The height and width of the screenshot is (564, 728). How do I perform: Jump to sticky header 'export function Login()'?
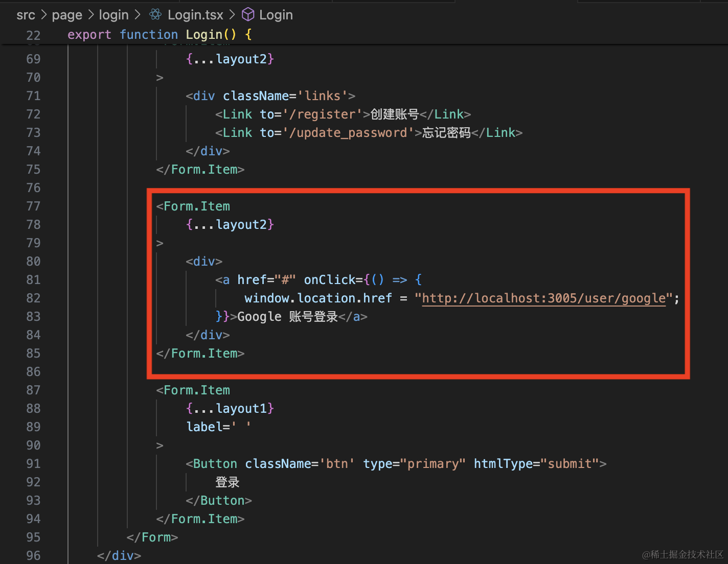(160, 35)
